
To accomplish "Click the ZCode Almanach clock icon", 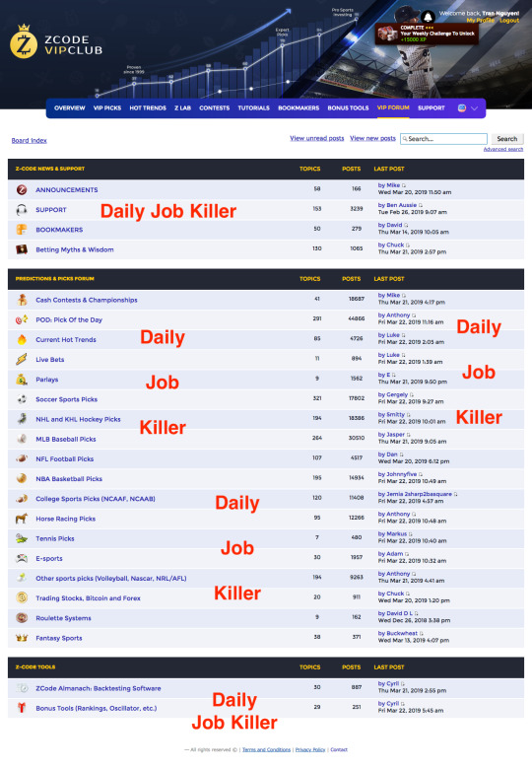I will [22, 688].
